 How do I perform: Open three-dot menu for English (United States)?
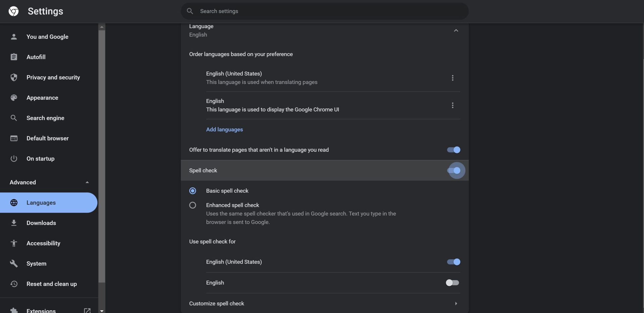coord(452,78)
